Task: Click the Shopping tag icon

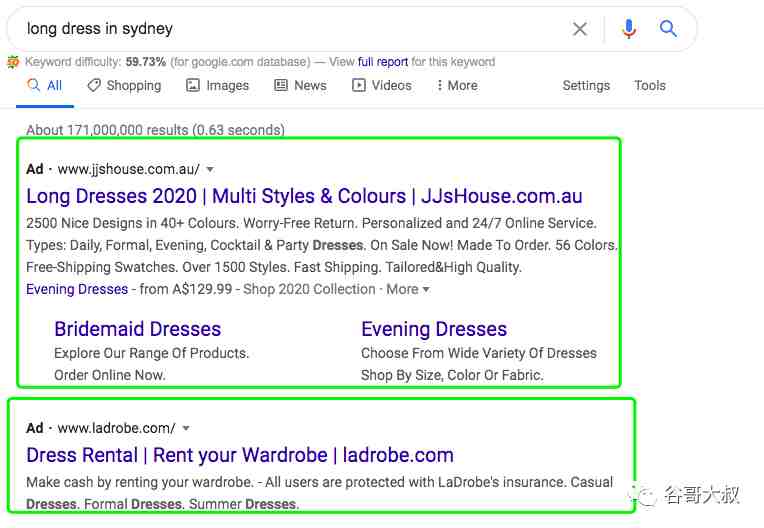Action: click(x=94, y=85)
